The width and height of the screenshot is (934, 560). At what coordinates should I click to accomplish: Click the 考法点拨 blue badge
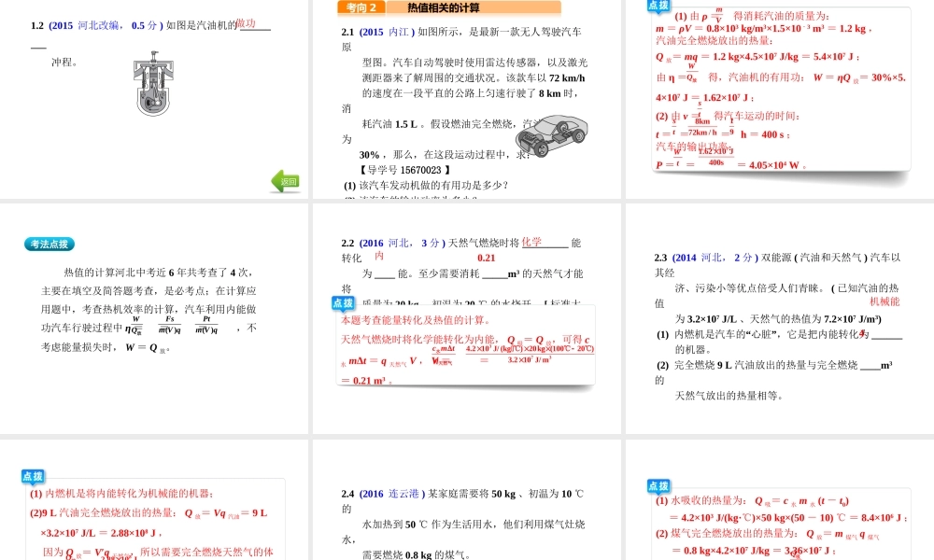(x=49, y=245)
